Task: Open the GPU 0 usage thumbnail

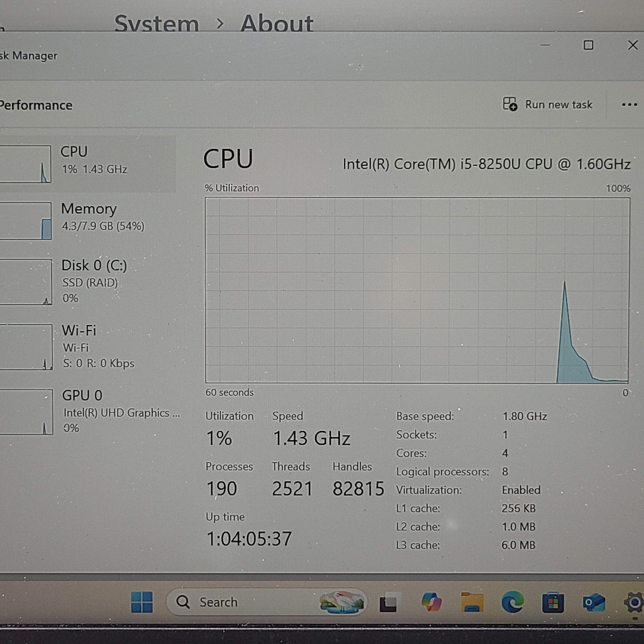Action: click(26, 412)
